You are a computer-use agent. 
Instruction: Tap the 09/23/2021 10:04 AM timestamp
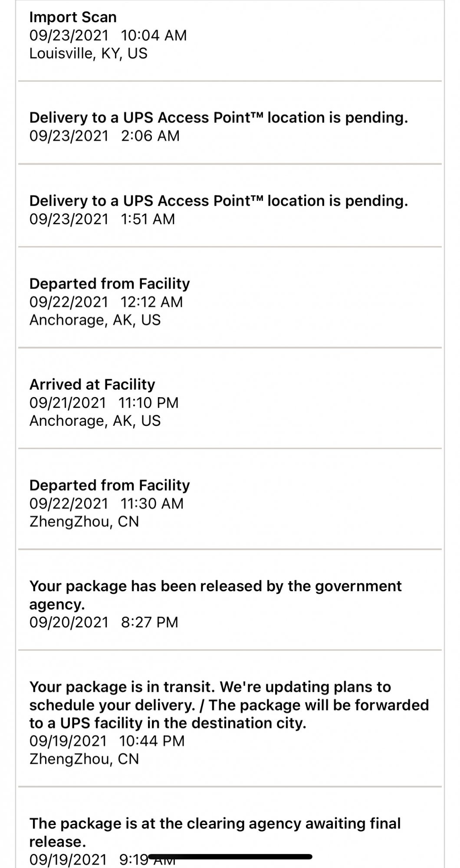[108, 35]
